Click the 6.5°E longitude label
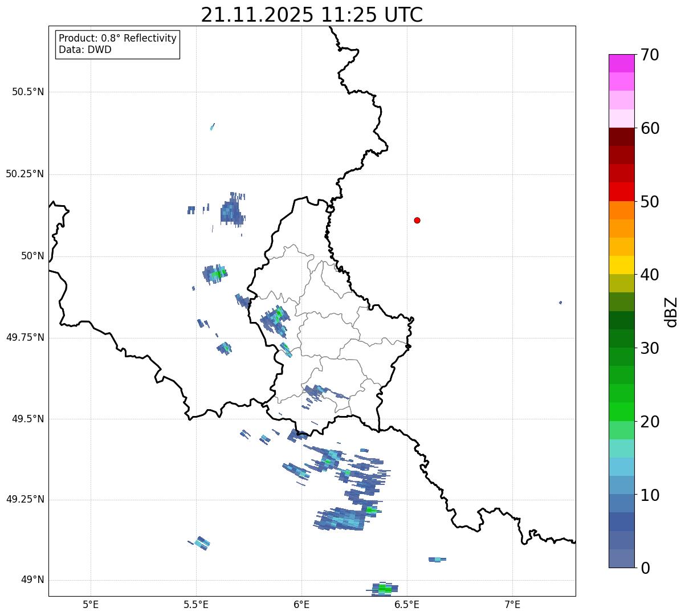The width and height of the screenshot is (685, 616). click(x=407, y=604)
